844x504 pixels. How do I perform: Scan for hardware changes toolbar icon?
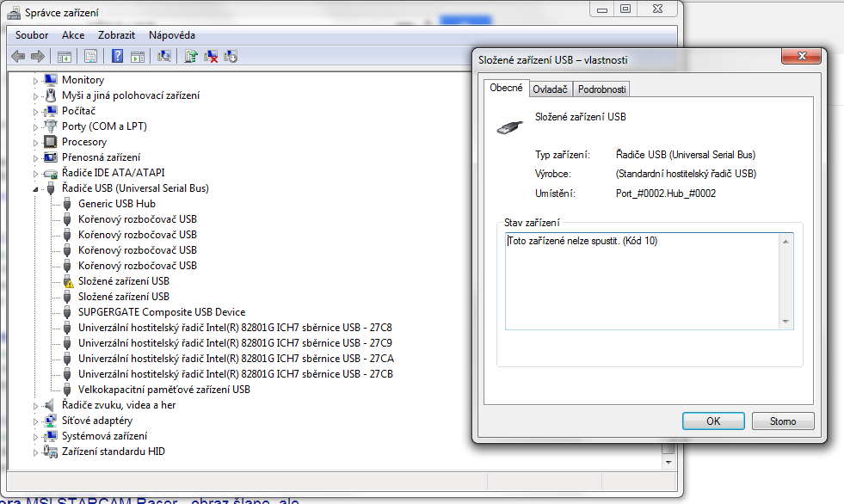pos(164,56)
